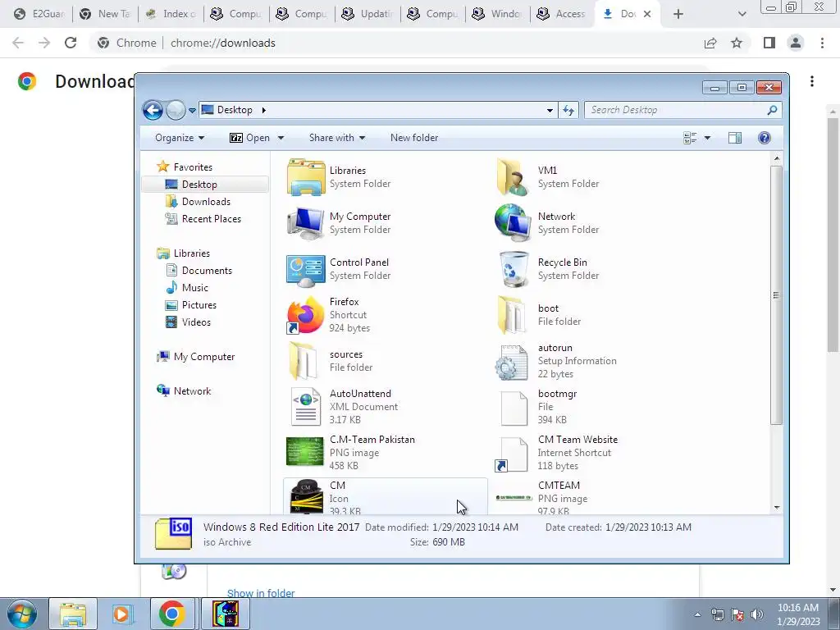Click New folder in Explorer toolbar

[x=414, y=138]
